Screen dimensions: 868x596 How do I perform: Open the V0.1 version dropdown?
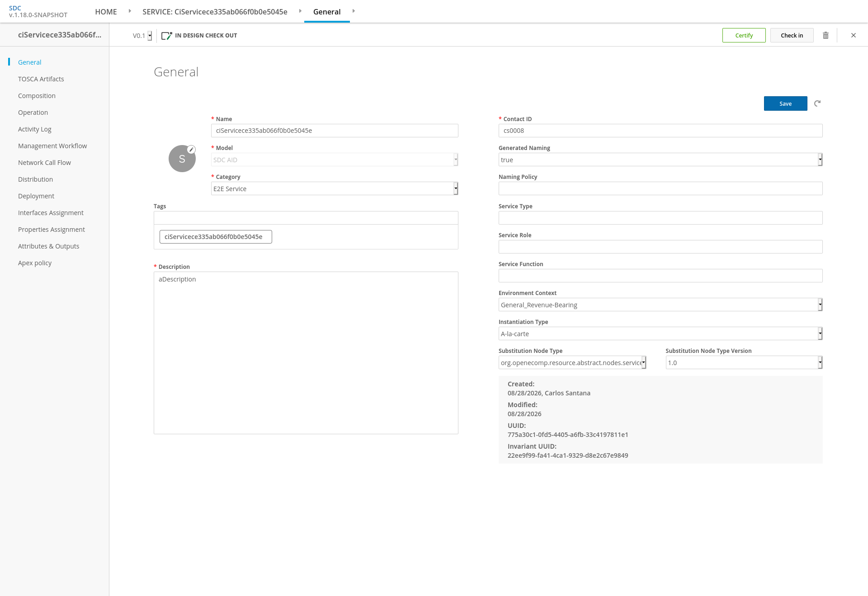(x=142, y=36)
